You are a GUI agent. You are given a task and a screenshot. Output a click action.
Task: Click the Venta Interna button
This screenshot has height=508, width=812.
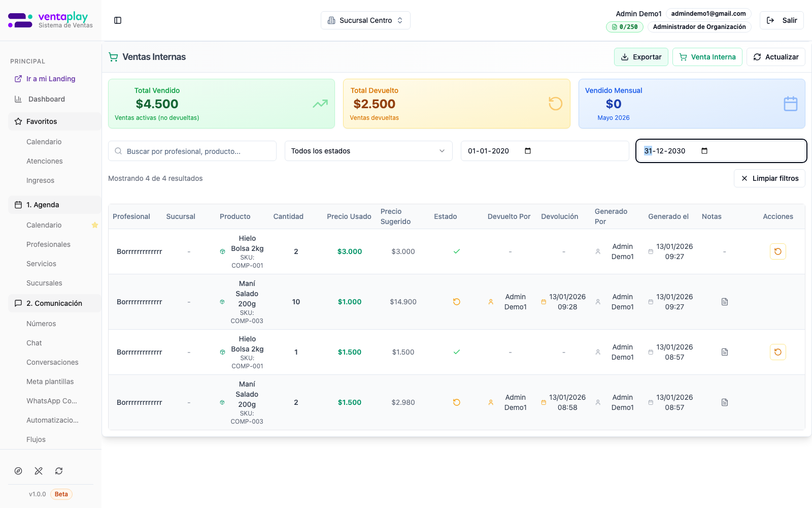click(707, 57)
